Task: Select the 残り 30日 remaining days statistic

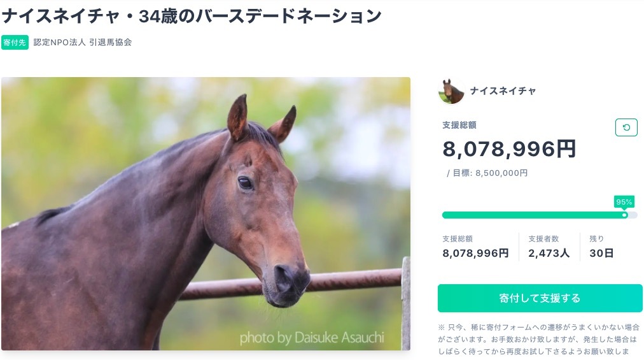Action: click(601, 247)
